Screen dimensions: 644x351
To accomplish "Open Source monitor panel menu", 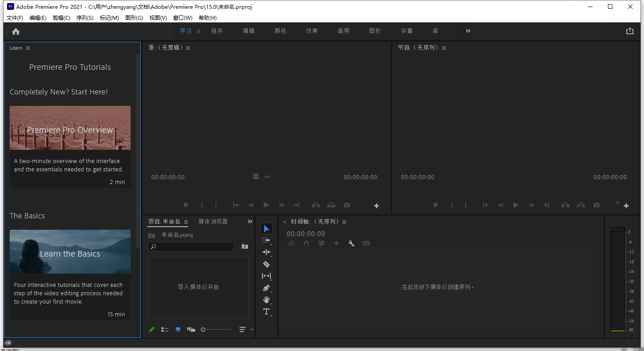I will (188, 48).
